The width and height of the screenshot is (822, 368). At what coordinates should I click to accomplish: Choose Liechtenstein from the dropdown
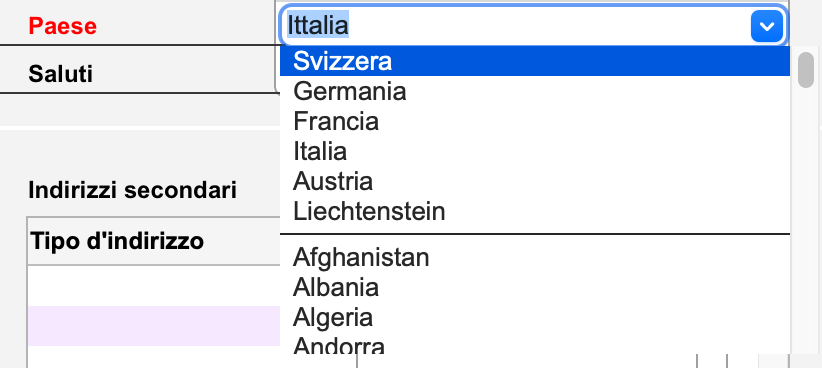click(535, 212)
